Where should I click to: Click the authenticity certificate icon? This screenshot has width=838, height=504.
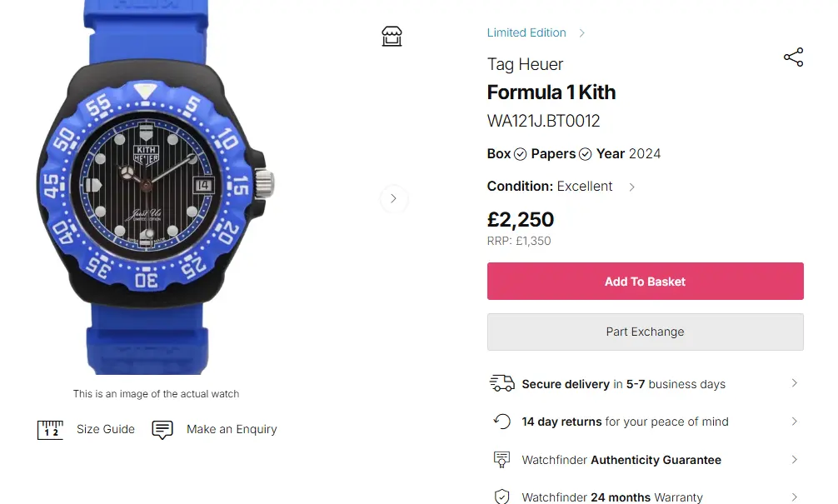501,460
